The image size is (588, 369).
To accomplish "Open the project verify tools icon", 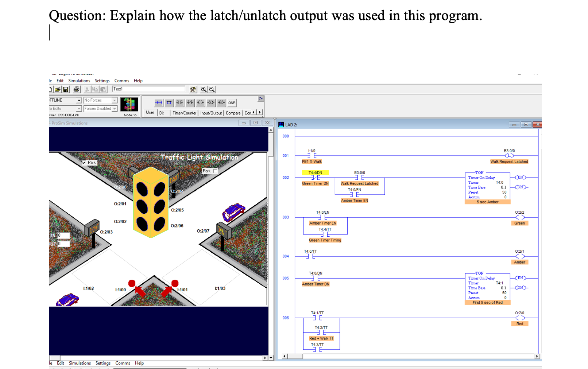I will [x=192, y=89].
